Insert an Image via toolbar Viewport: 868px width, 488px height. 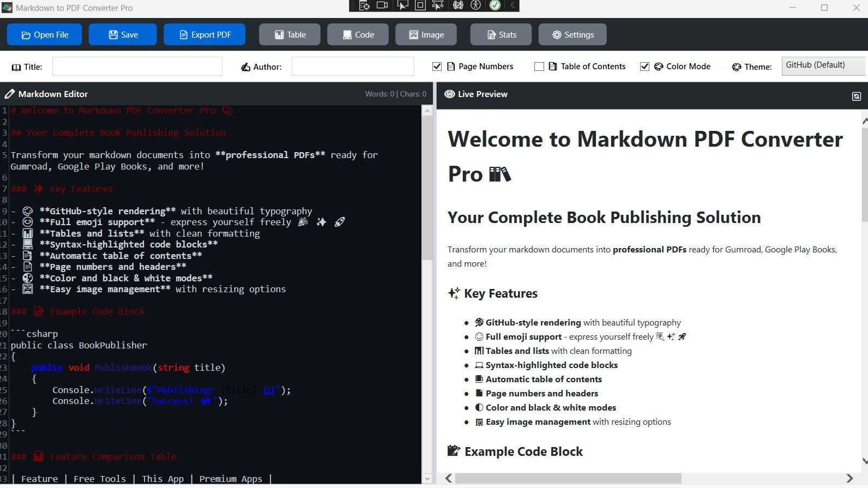(x=426, y=34)
